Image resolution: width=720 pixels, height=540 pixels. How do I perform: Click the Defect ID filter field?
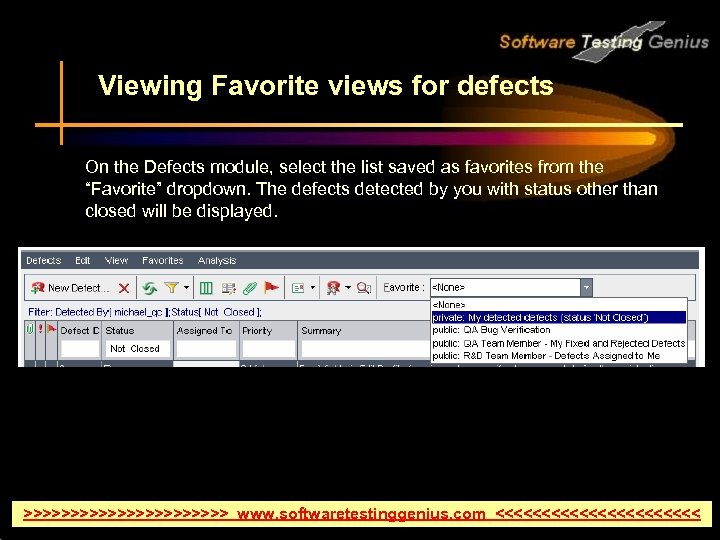coord(80,349)
